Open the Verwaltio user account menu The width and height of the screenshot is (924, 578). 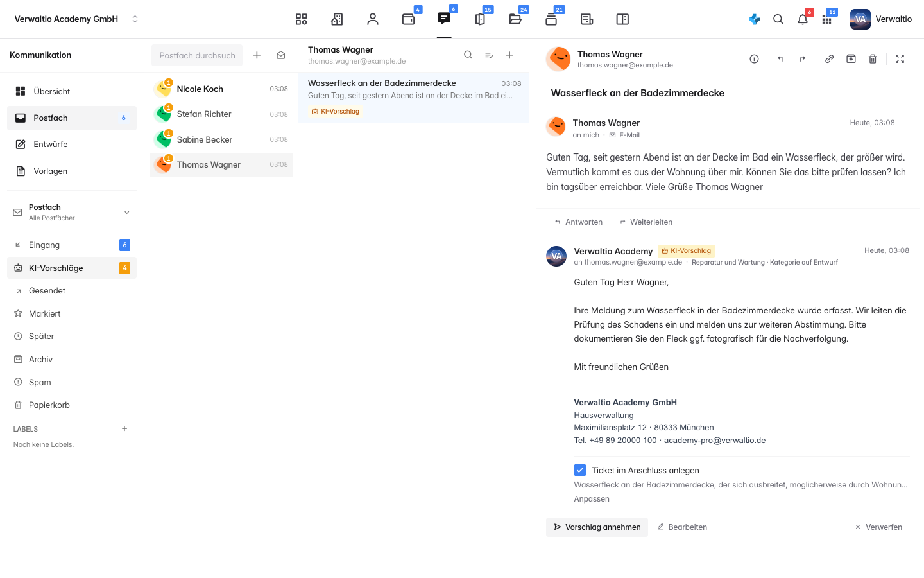[x=881, y=19]
